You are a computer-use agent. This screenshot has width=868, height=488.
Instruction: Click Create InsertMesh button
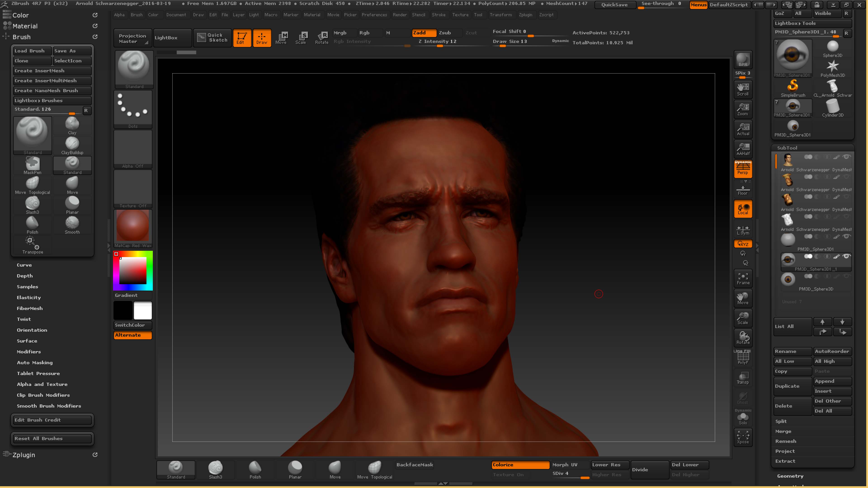(x=52, y=71)
